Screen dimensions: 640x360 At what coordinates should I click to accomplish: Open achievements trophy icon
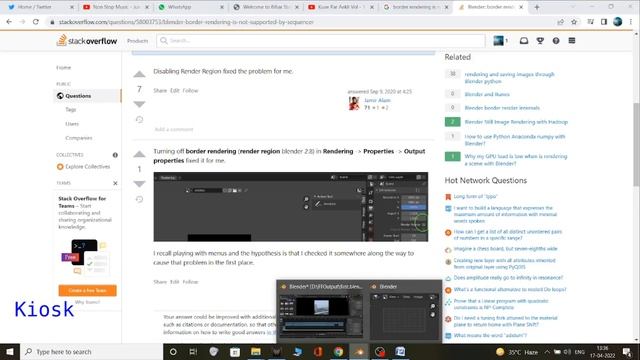coord(540,40)
